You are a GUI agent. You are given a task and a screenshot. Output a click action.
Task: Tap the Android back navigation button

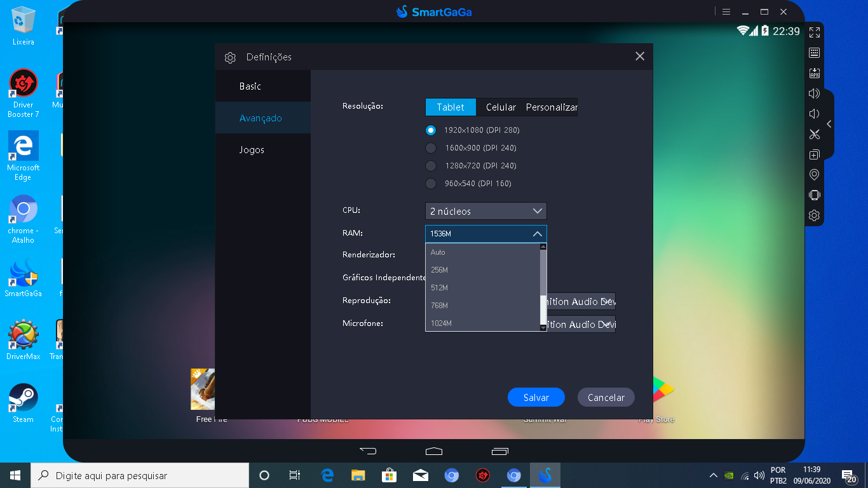click(x=367, y=451)
